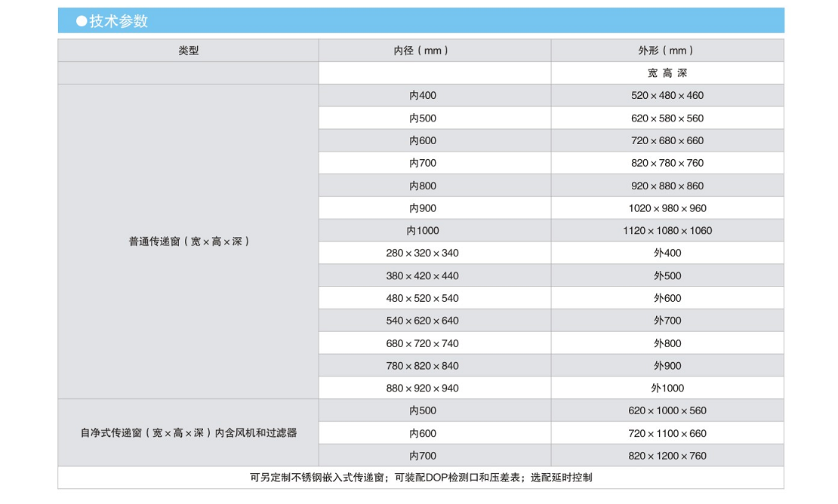Image resolution: width=838 pixels, height=504 pixels.
Task: Select the 880 × 920 × 940 cell
Action: pyautogui.click(x=435, y=388)
